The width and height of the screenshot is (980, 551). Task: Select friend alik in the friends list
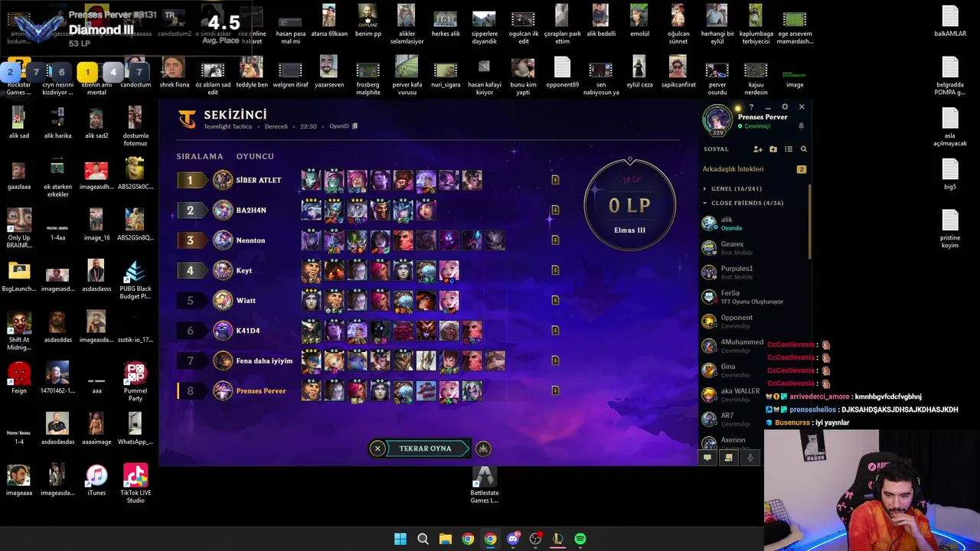point(754,223)
